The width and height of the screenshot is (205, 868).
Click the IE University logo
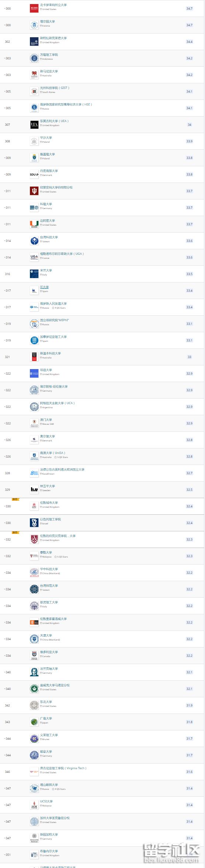(34, 291)
